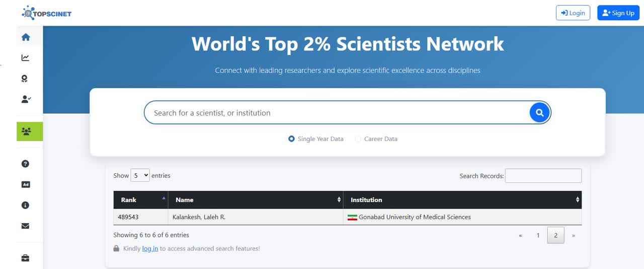Go to pagination page 1
Viewport: 644px width, 269px height.
pos(538,235)
